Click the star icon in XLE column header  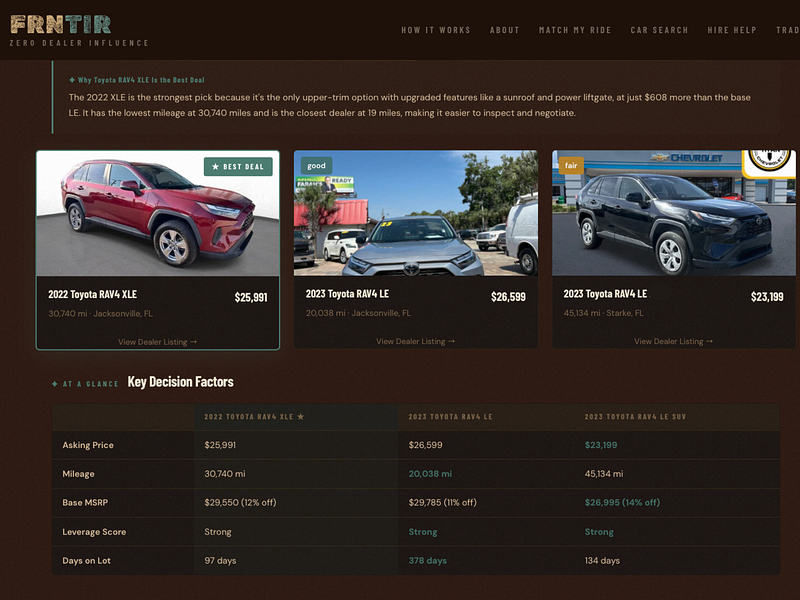click(301, 417)
